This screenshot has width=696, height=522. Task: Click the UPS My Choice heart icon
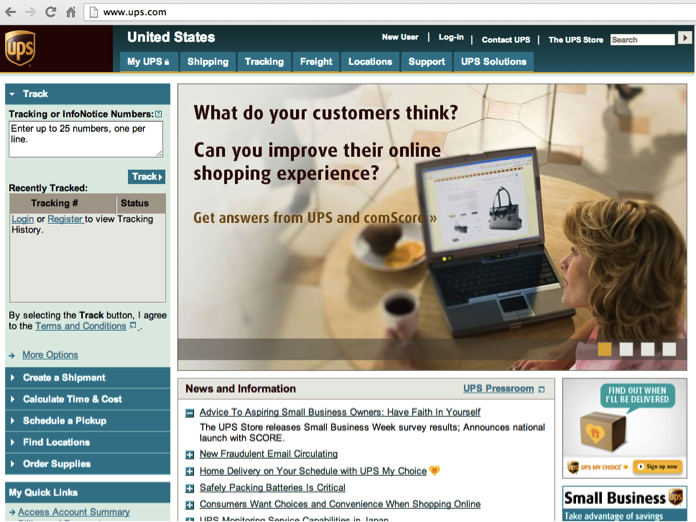tap(435, 471)
